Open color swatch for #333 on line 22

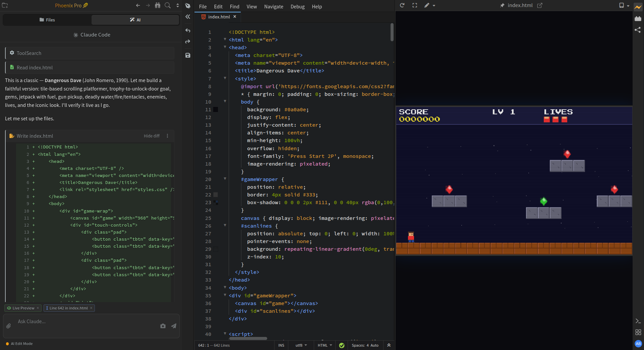(216, 195)
